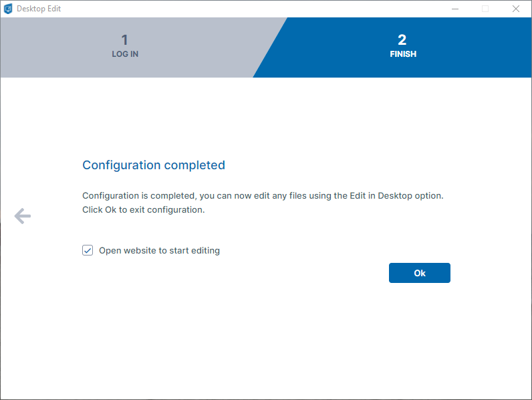The height and width of the screenshot is (400, 532).
Task: Click the 'Desktop Edit' title bar text
Action: (x=39, y=9)
